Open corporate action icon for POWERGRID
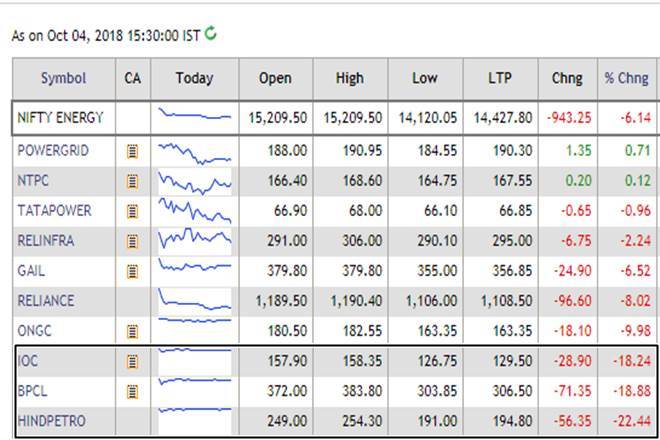The image size is (660, 440). click(132, 151)
